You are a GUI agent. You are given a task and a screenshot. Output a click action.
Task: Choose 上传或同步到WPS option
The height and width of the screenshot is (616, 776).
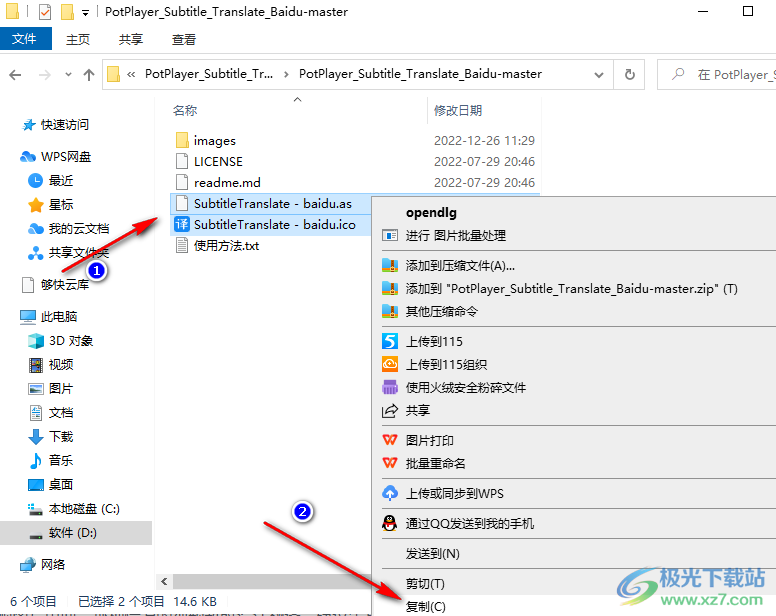click(454, 493)
